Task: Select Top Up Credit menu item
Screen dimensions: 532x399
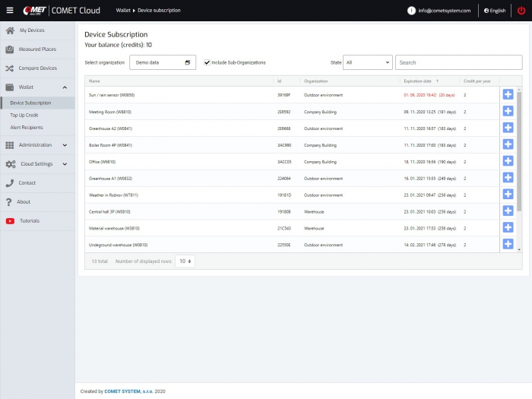Action: point(24,116)
